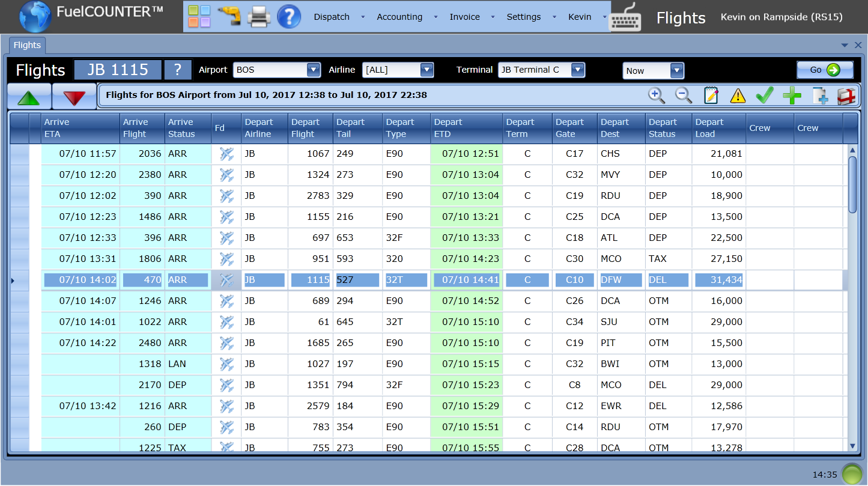Sort by Depart ETD column header
Screen dimensions: 868x486
click(x=467, y=128)
